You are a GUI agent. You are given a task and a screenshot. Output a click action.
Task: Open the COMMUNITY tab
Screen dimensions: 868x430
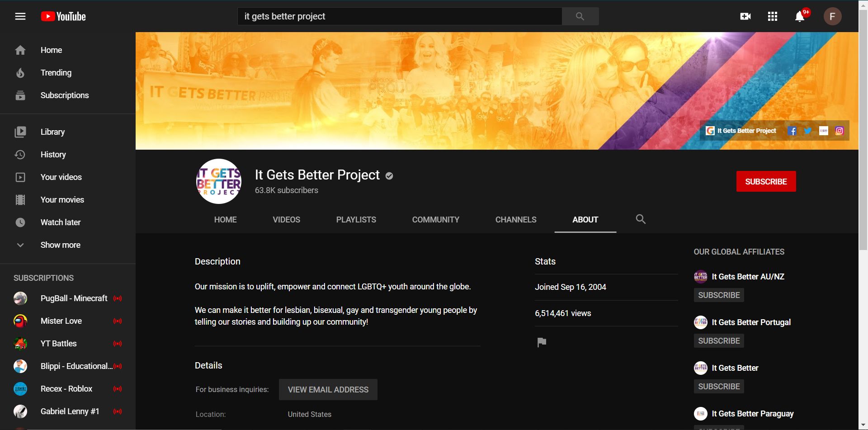435,220
